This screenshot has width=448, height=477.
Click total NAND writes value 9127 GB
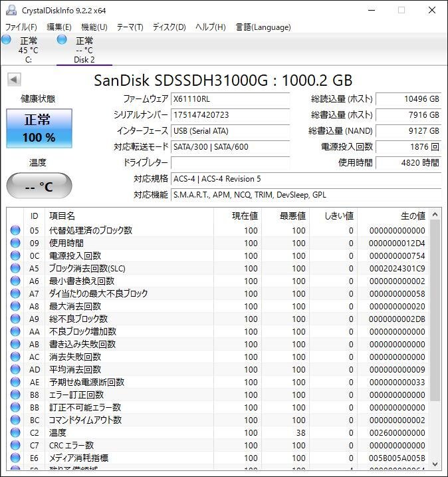[409, 131]
